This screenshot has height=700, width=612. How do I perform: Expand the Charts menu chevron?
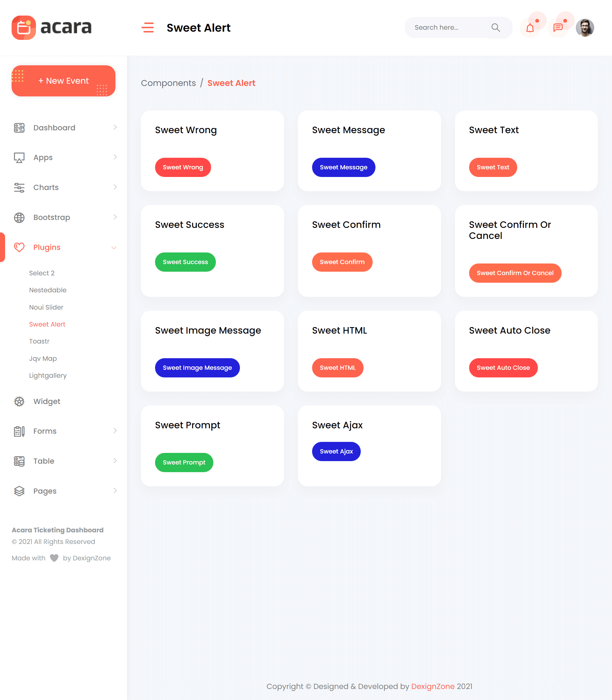(115, 187)
